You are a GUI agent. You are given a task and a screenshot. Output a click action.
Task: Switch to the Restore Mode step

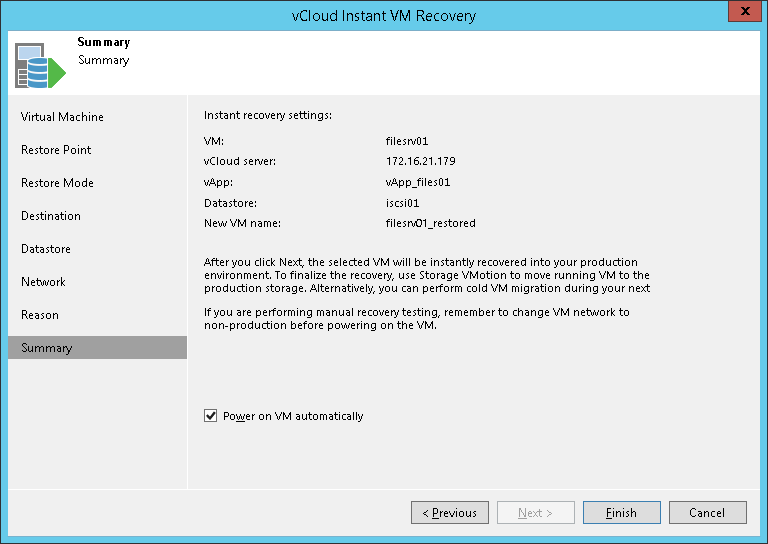coord(57,183)
